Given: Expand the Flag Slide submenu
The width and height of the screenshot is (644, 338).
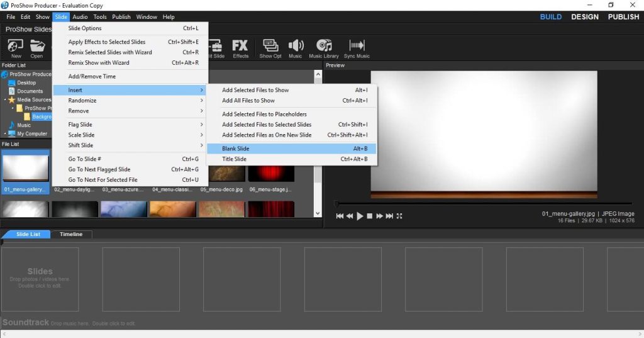Looking at the screenshot, I should tap(136, 125).
